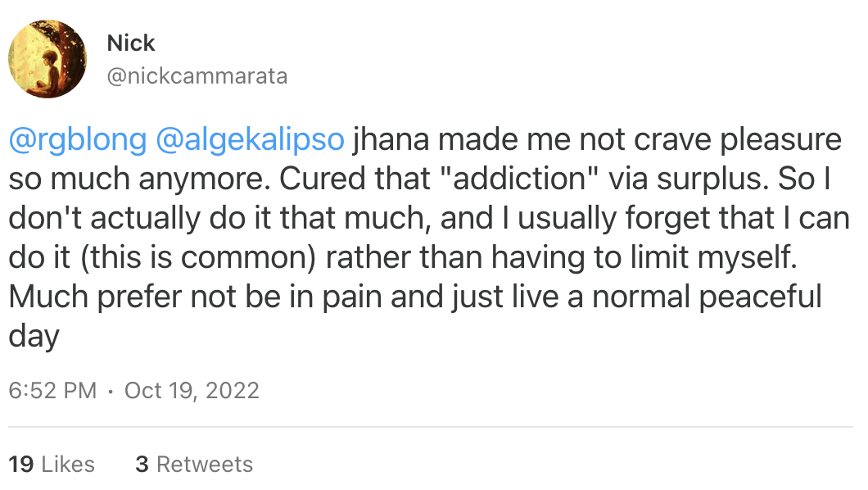This screenshot has height=490, width=868.
Task: Click the 6:52 PM time text
Action: pos(52,391)
